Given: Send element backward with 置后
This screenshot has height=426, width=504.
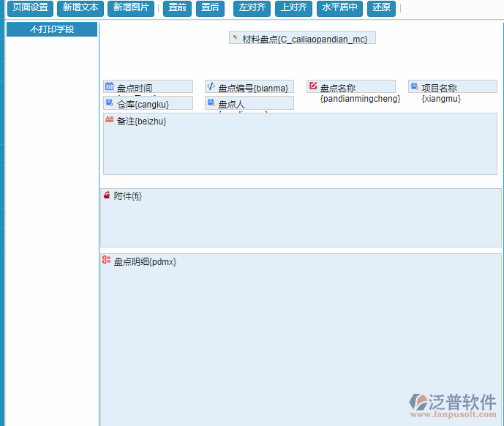Looking at the screenshot, I should pyautogui.click(x=210, y=8).
